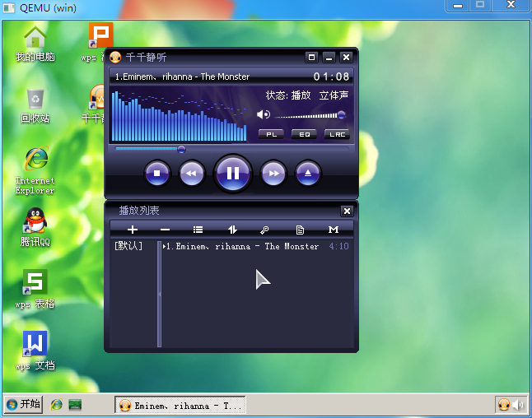Launch Internet Explorer from quick launch
The width and height of the screenshot is (532, 418).
(x=56, y=405)
